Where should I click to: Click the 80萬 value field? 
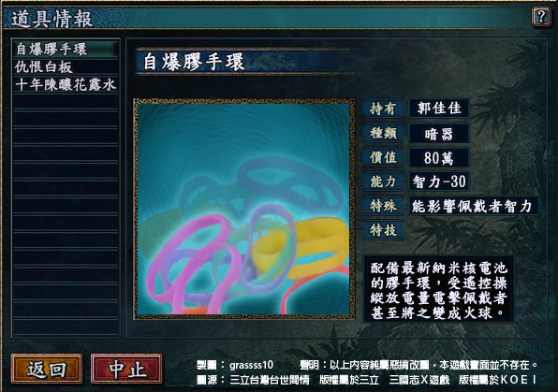point(439,157)
